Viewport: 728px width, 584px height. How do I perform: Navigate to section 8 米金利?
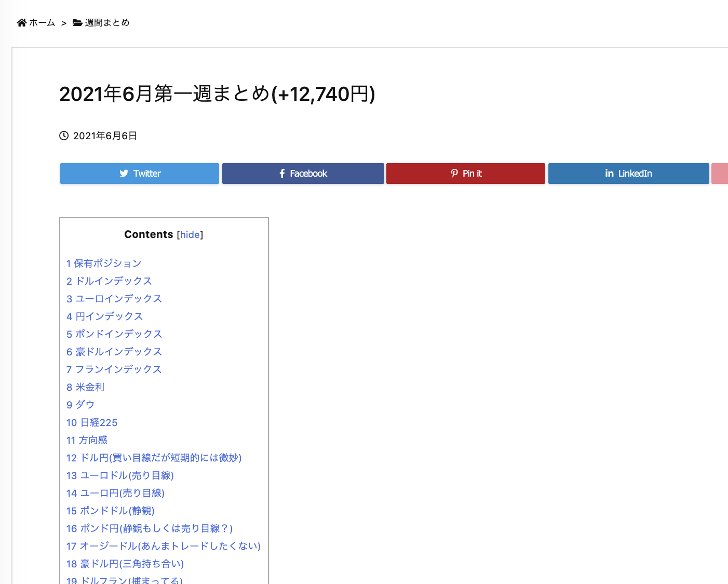coord(85,387)
